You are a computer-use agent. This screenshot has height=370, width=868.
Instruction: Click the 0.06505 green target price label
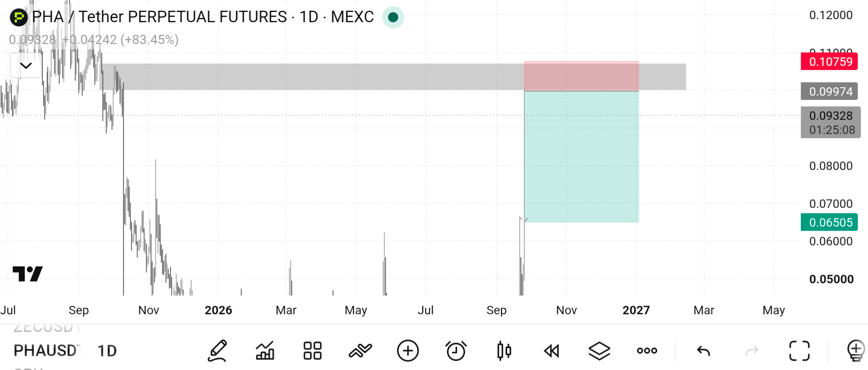(829, 222)
